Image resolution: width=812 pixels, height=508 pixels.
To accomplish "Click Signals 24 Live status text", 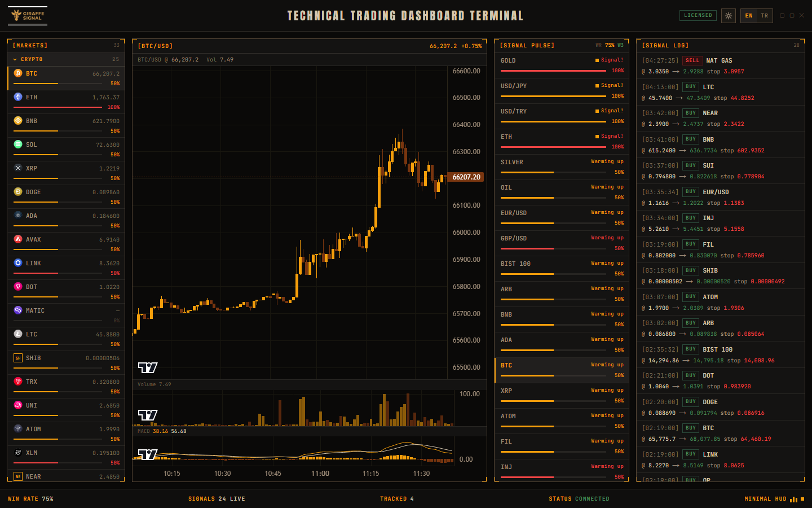I will tap(217, 499).
